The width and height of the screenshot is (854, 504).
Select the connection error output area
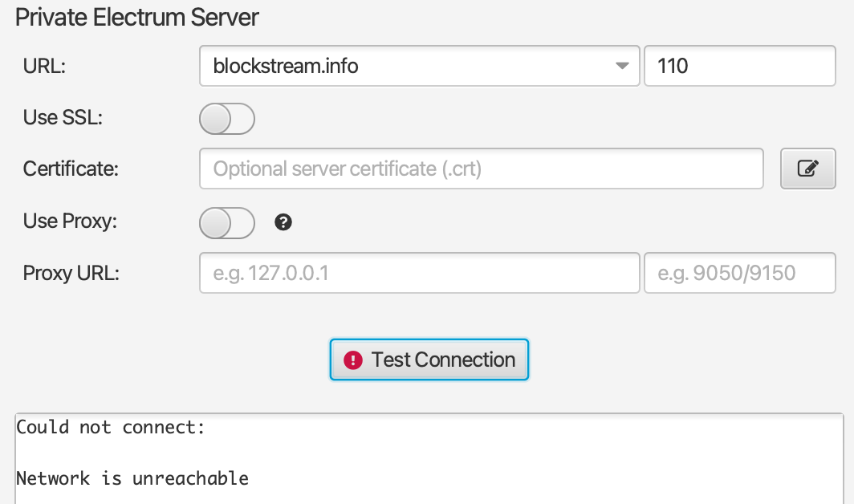click(x=427, y=453)
